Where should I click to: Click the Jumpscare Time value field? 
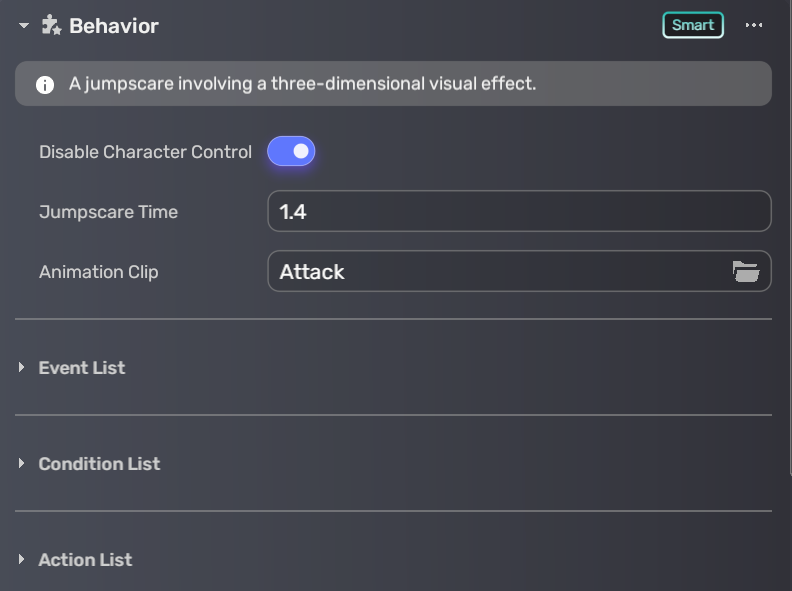(519, 211)
